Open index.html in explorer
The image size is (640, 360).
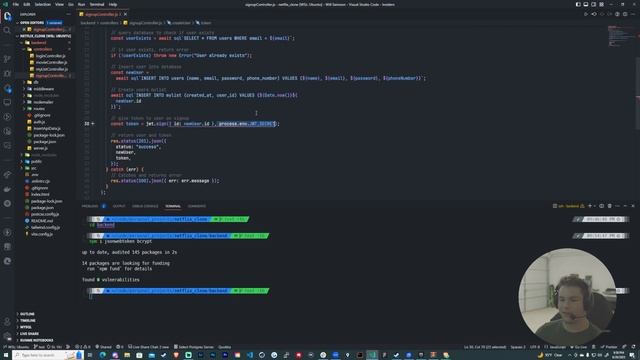pyautogui.click(x=40, y=195)
